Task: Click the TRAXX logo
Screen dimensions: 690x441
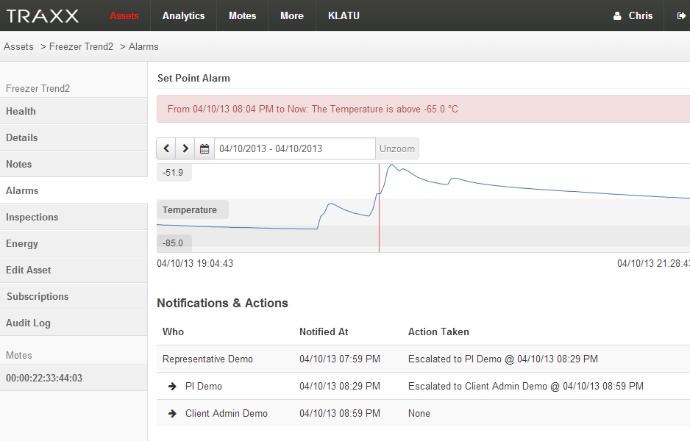Action: click(43, 15)
